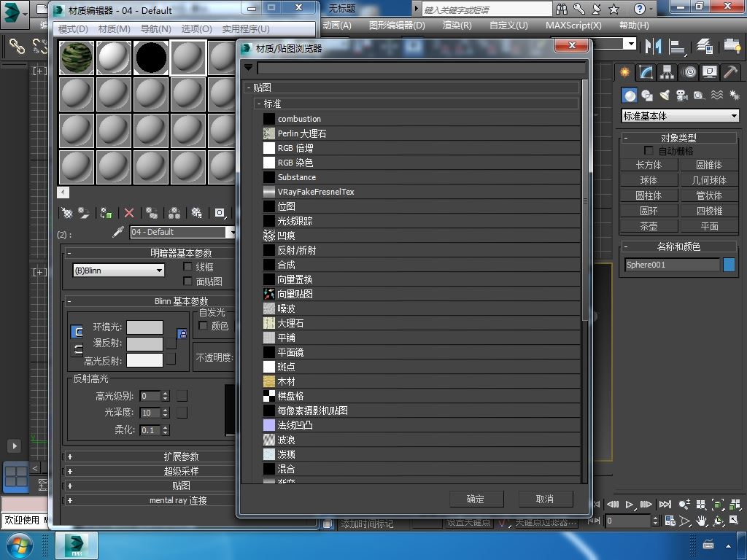Select the Cameras category icon

[682, 96]
